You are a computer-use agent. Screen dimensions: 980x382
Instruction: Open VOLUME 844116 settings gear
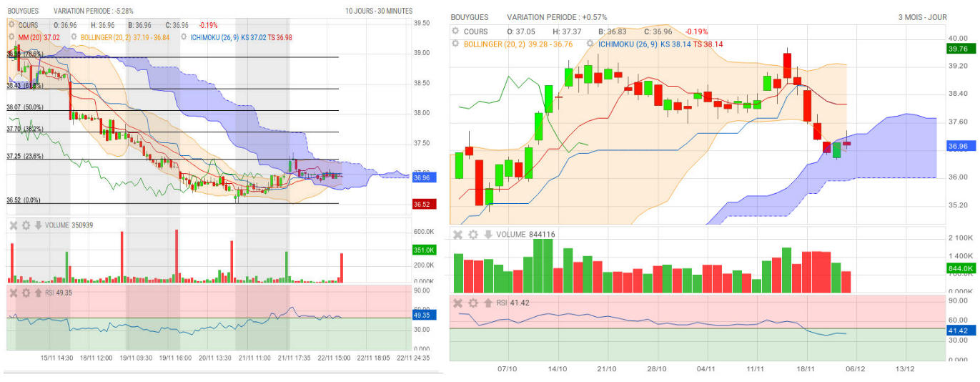click(473, 235)
